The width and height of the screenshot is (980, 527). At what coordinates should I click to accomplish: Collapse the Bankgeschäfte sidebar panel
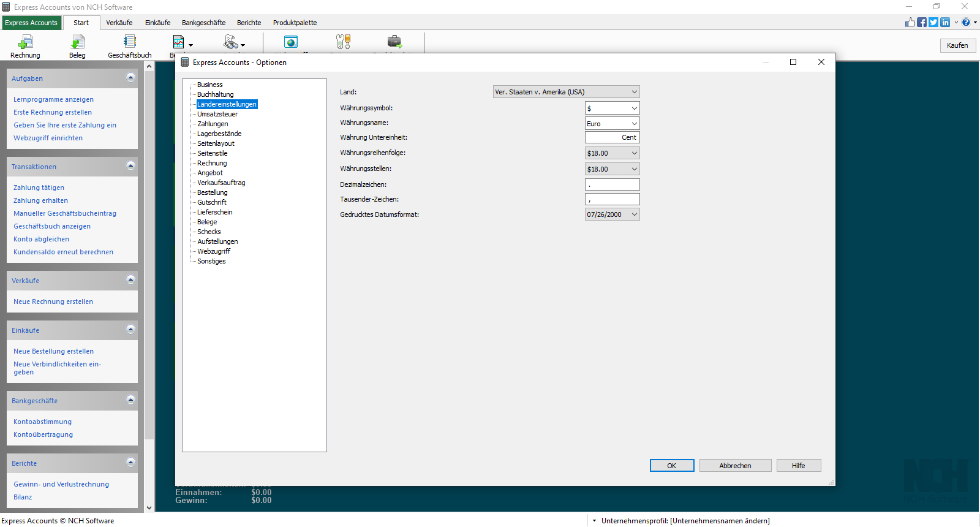[x=130, y=400]
